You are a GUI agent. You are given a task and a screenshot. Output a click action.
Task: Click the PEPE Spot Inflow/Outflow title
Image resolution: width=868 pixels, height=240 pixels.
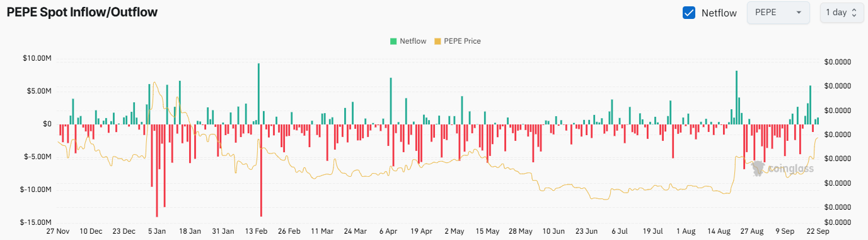point(82,12)
